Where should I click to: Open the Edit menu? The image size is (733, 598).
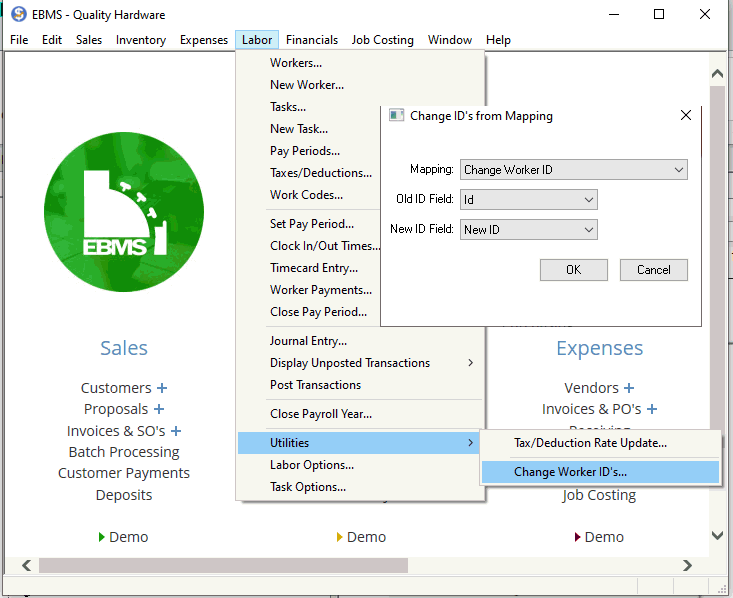[x=52, y=40]
